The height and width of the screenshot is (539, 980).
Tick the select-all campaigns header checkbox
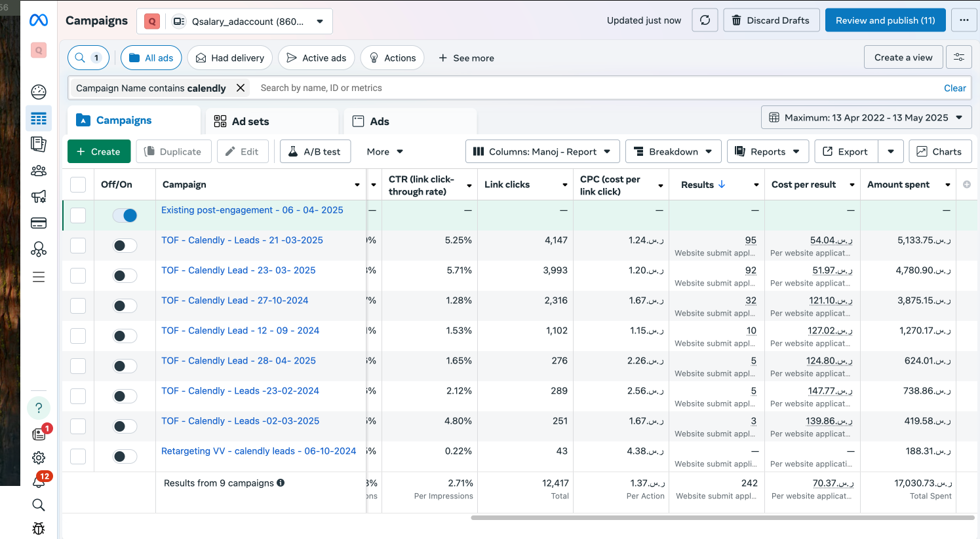click(78, 185)
